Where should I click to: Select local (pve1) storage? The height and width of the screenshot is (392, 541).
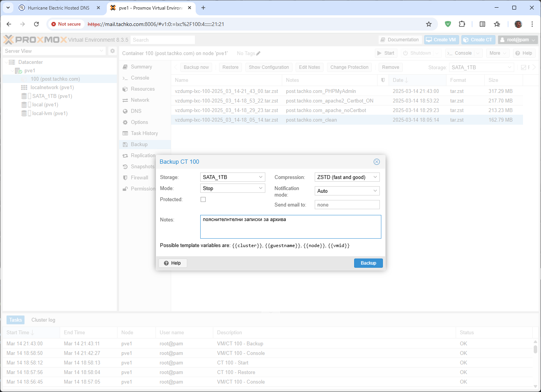(x=45, y=104)
